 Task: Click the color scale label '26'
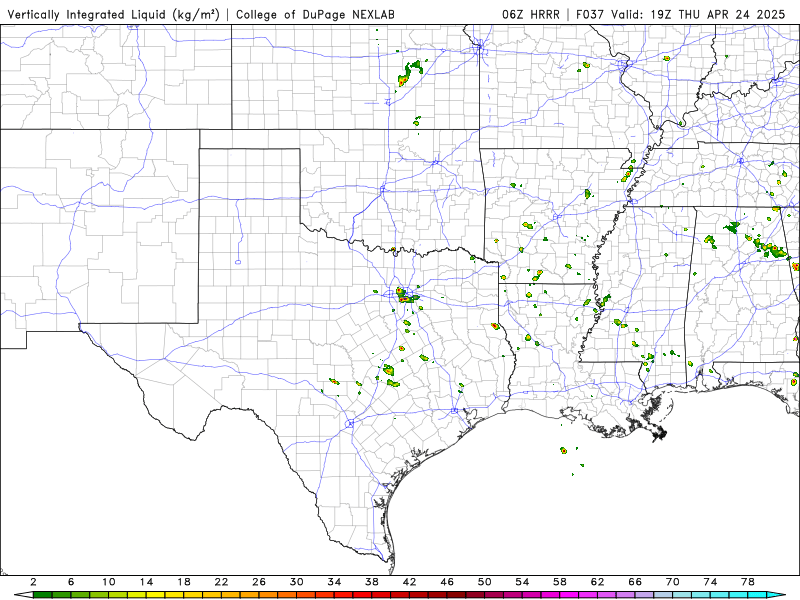(x=259, y=582)
